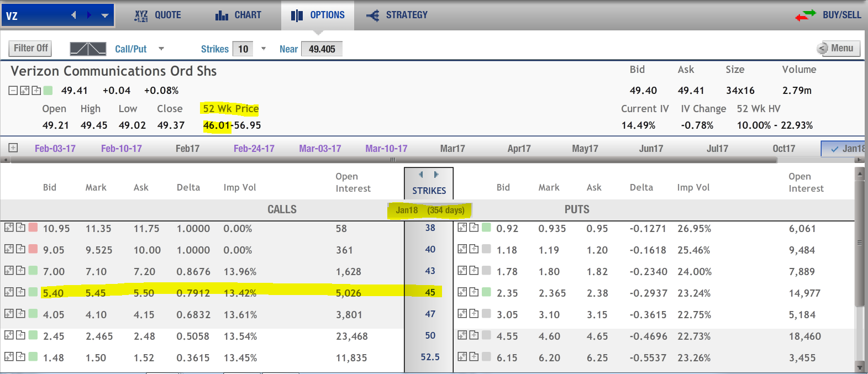
Task: Toggle the Feb-03-17 expiration
Action: [55, 149]
